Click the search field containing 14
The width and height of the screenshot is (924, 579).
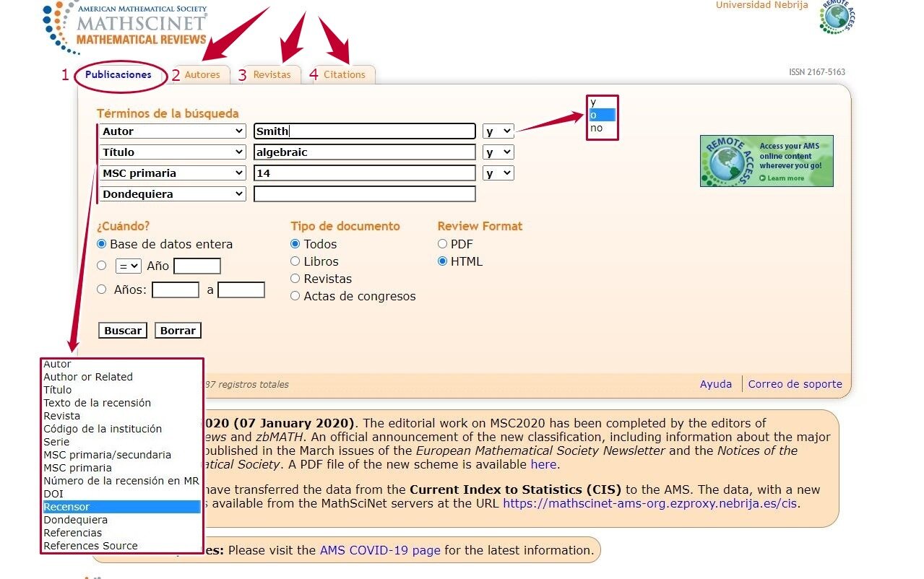pos(365,173)
